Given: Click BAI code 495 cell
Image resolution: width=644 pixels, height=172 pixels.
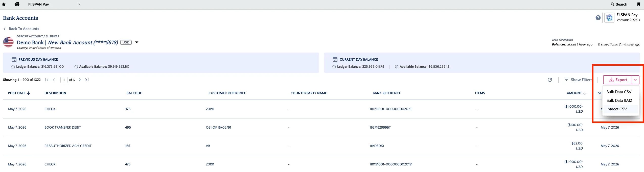Looking at the screenshot, I should point(128,128).
